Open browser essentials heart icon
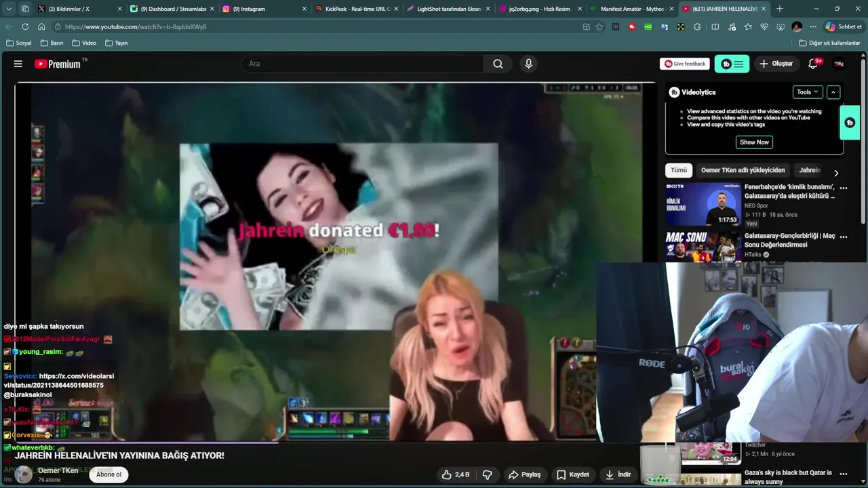 click(x=764, y=26)
